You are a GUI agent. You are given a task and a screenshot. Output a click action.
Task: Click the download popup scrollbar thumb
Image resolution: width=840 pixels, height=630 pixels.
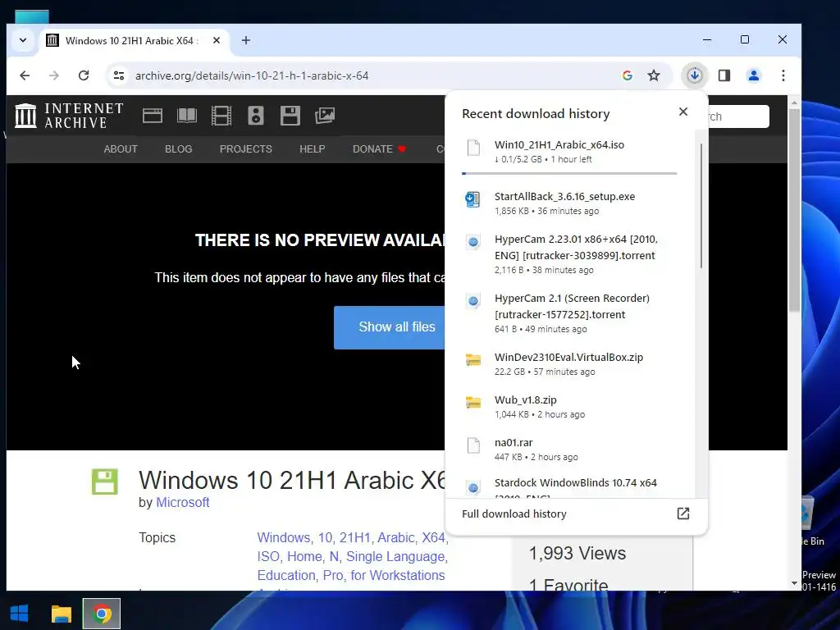point(701,206)
